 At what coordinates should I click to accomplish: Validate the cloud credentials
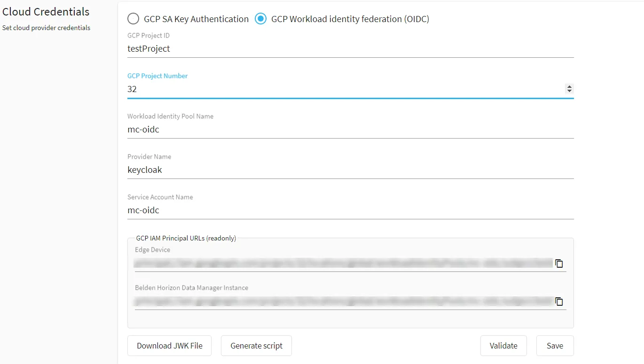[x=503, y=346]
